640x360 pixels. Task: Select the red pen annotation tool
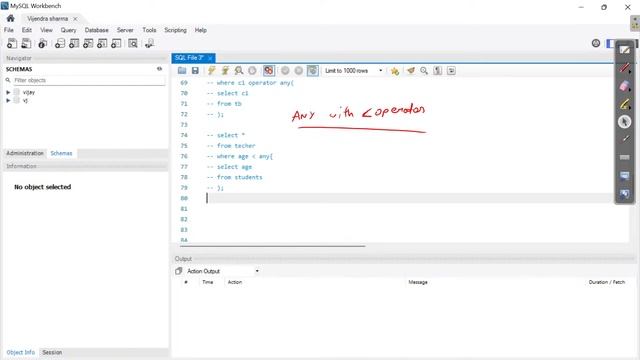click(x=624, y=68)
